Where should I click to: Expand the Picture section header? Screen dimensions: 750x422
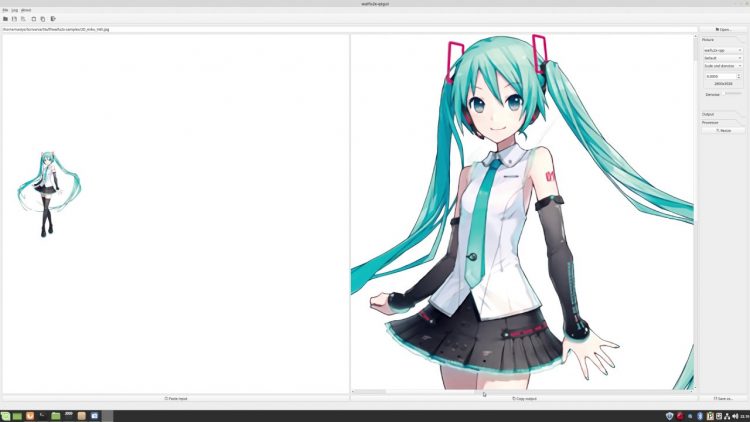708,40
